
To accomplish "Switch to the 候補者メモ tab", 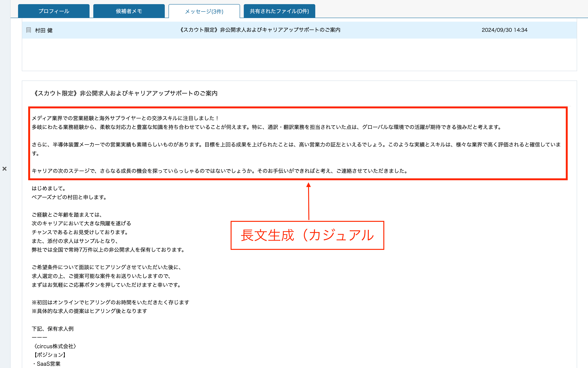I will click(x=129, y=11).
